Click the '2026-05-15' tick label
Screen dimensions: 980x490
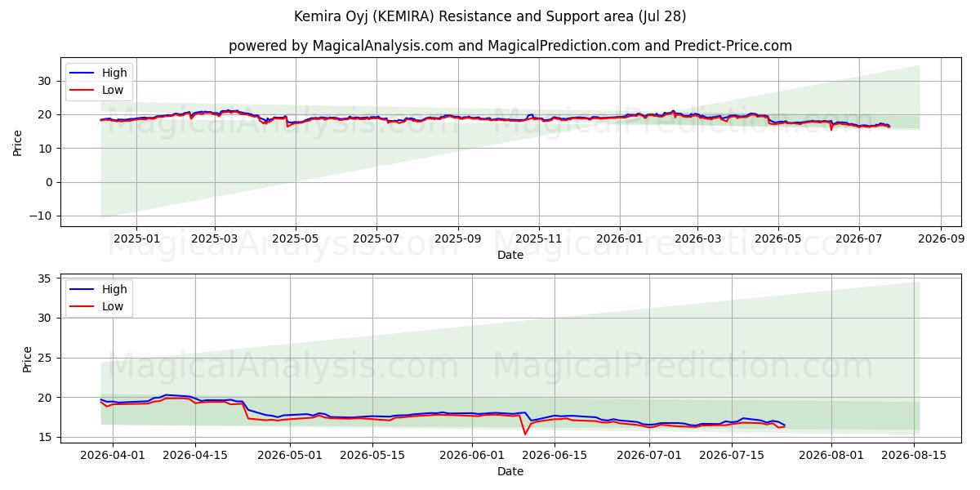coord(372,455)
